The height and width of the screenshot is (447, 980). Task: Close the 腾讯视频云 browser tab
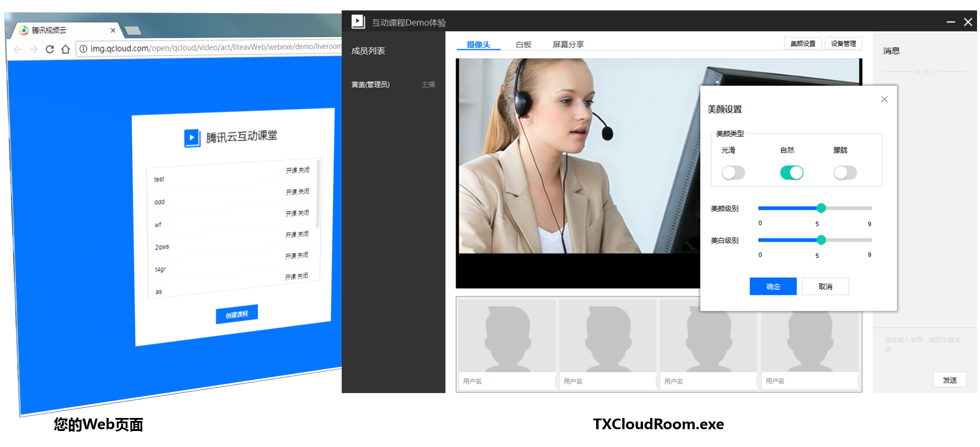pyautogui.click(x=113, y=30)
